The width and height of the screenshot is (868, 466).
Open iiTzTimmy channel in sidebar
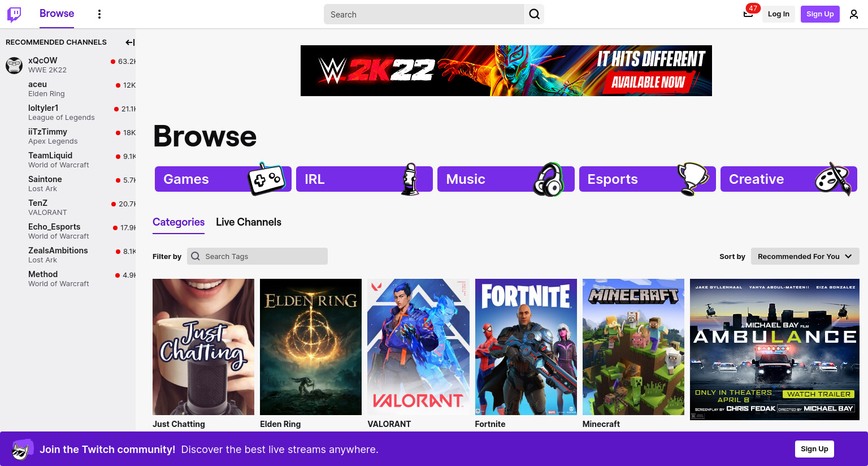(68, 136)
